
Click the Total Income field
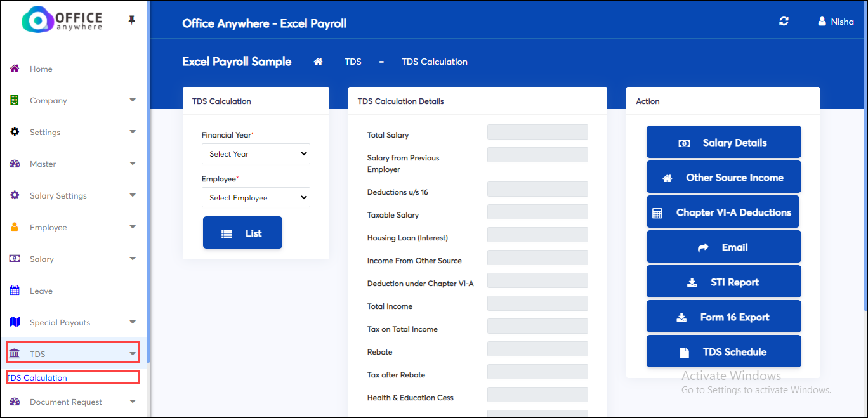coord(537,303)
